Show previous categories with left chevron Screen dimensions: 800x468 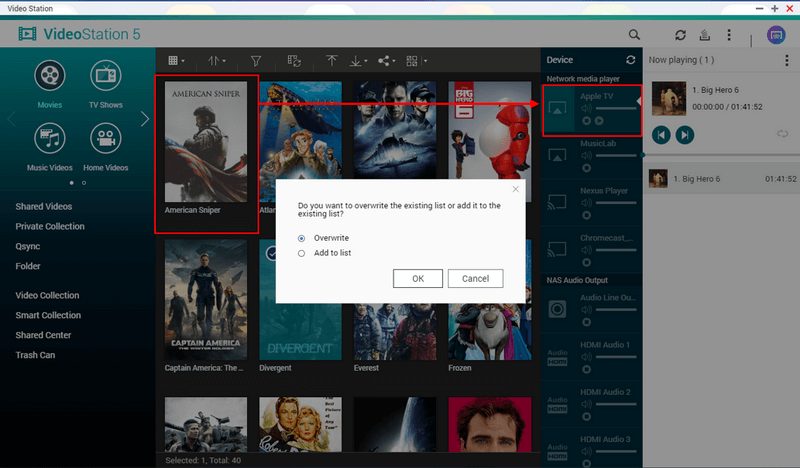(x=11, y=119)
